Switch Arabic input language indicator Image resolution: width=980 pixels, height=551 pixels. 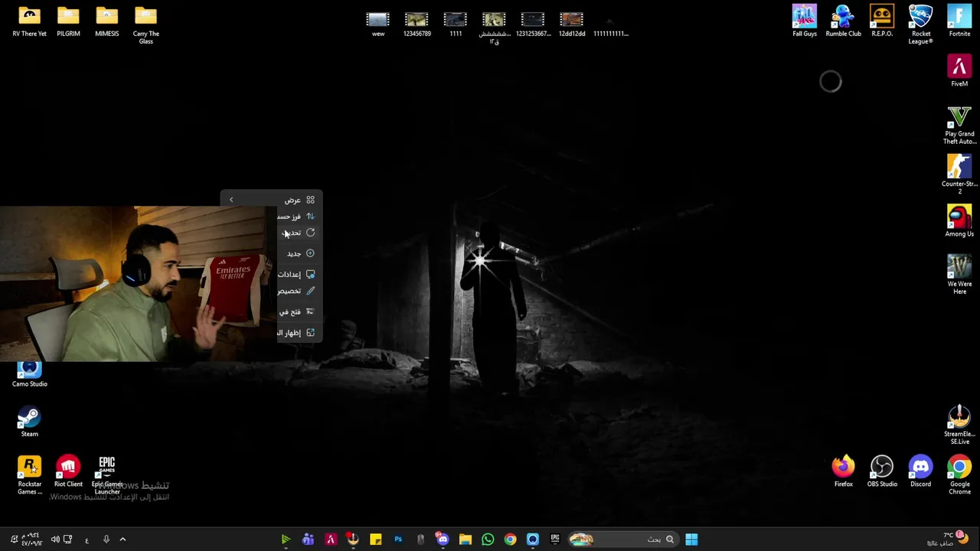(87, 540)
